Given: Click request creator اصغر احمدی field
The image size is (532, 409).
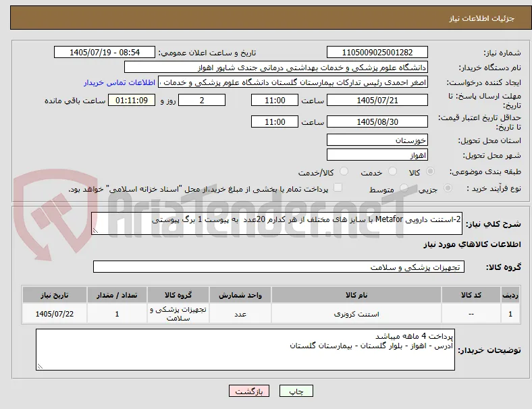Looking at the screenshot, I should [293, 82].
